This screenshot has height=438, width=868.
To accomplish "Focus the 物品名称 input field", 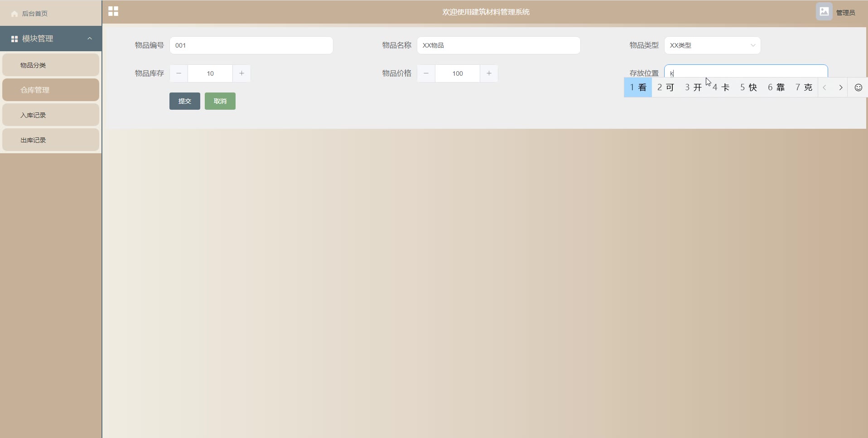I will point(499,45).
